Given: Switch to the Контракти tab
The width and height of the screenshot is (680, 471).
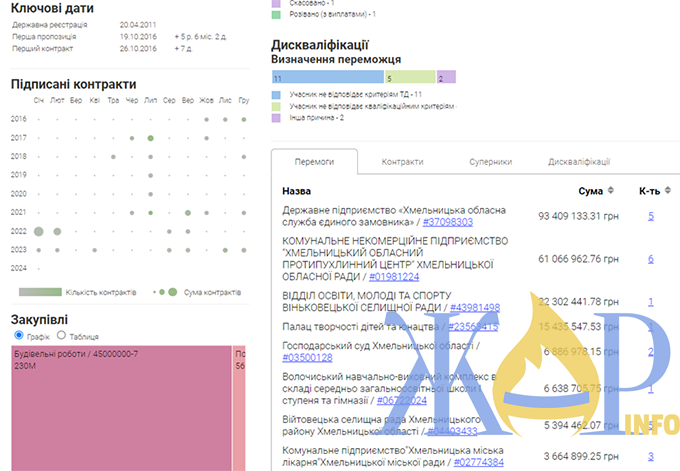Looking at the screenshot, I should click(402, 162).
